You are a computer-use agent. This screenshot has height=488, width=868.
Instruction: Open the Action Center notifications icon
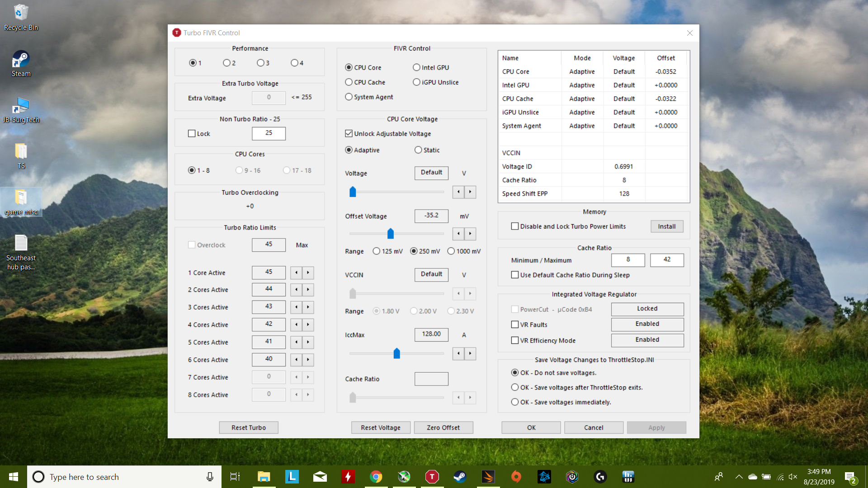point(850,477)
